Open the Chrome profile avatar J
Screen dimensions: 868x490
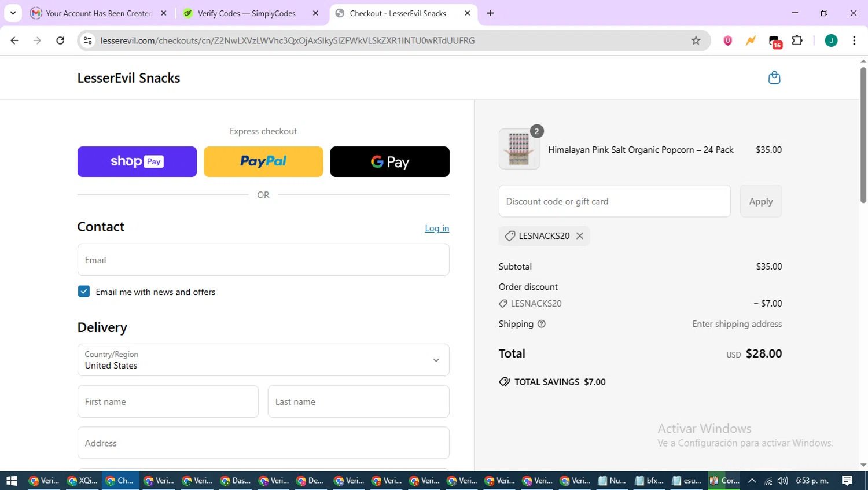pos(831,40)
